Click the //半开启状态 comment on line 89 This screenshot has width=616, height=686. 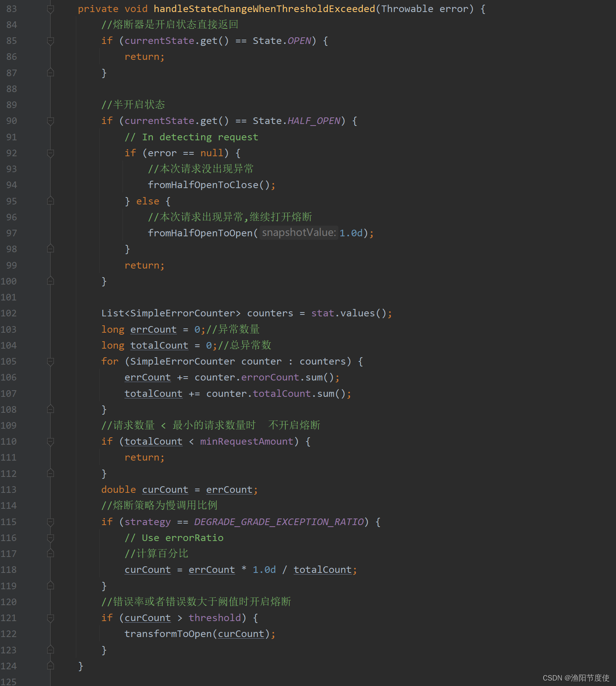133,105
